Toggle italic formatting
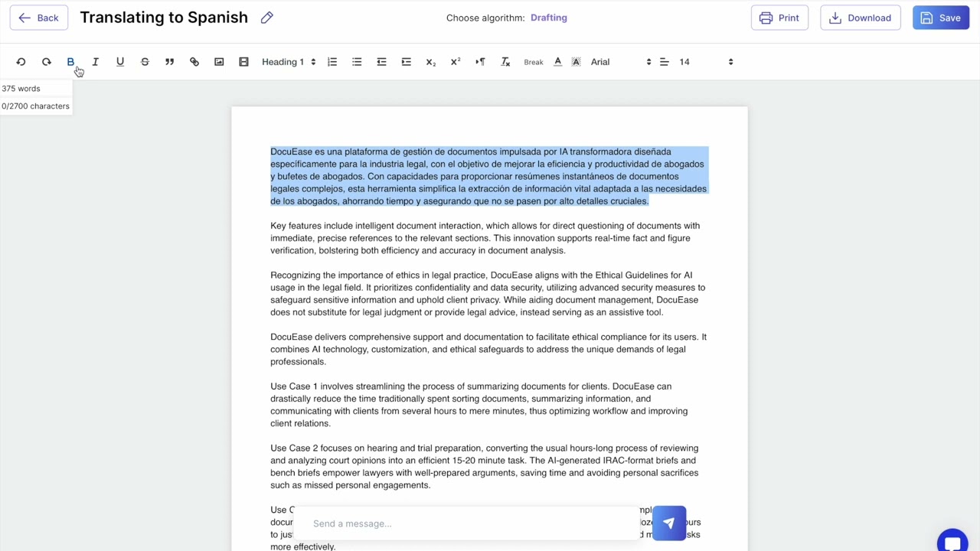980x551 pixels. click(x=95, y=62)
